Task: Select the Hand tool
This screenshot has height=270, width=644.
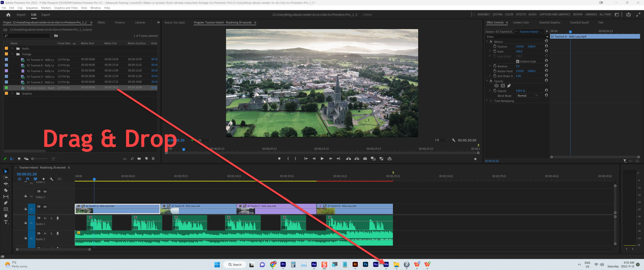Action: click(x=6, y=215)
